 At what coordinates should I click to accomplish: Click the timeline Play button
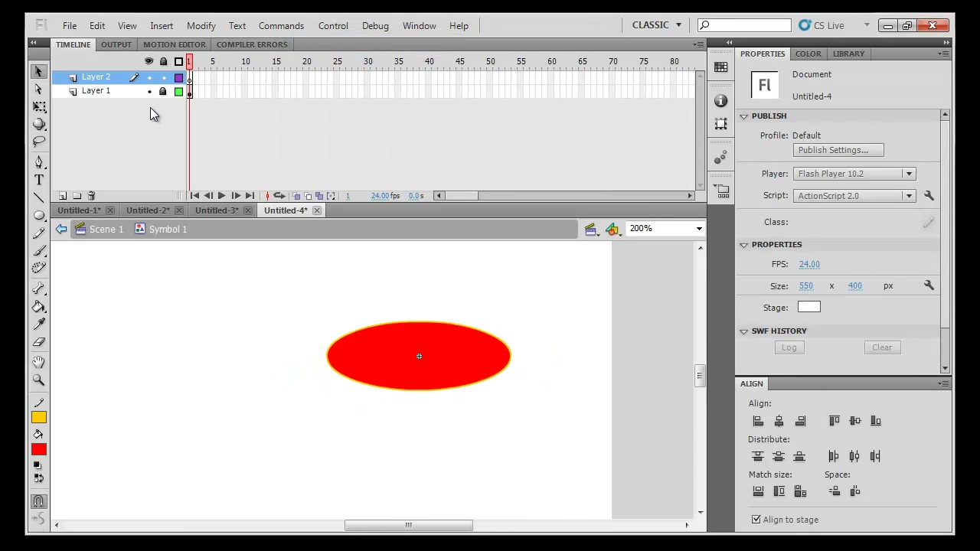point(221,196)
